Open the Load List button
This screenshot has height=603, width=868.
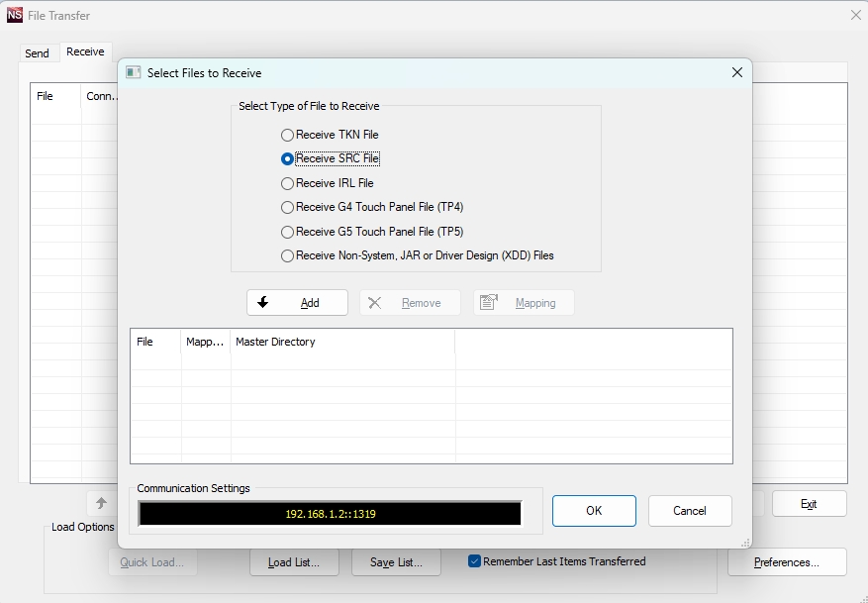[294, 562]
